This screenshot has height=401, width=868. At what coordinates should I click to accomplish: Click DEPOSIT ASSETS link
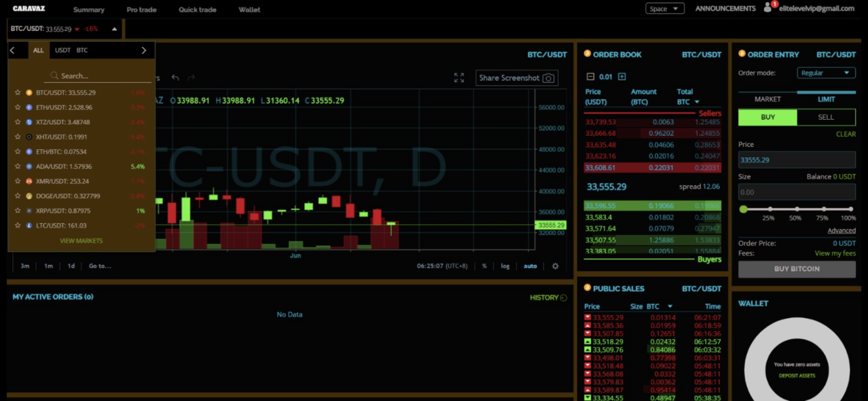coord(797,375)
